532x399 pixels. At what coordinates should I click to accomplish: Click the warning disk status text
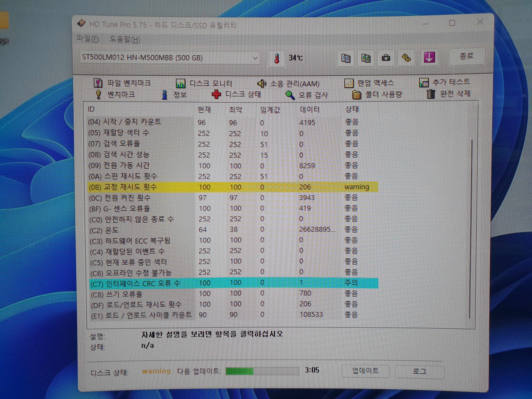[156, 371]
